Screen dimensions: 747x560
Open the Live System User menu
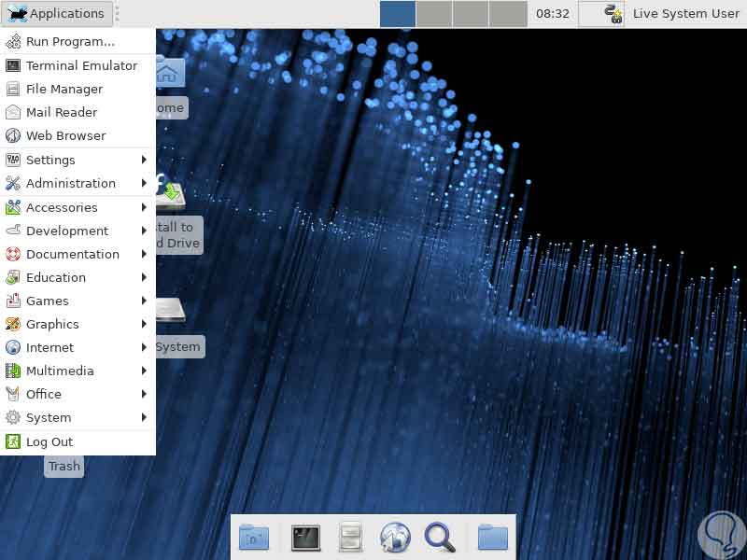tap(686, 14)
